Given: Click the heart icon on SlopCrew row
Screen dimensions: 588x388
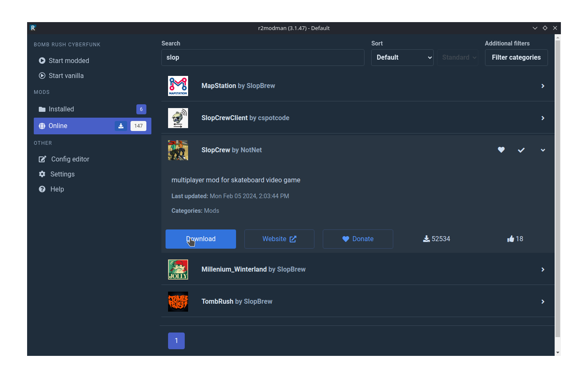Looking at the screenshot, I should pos(501,150).
